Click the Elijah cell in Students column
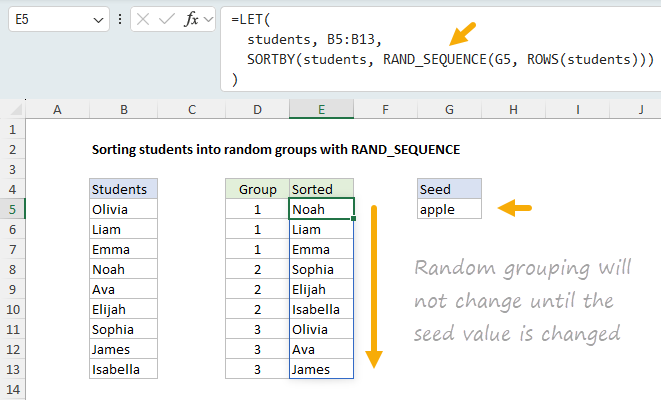The image size is (661, 400). pos(124,309)
